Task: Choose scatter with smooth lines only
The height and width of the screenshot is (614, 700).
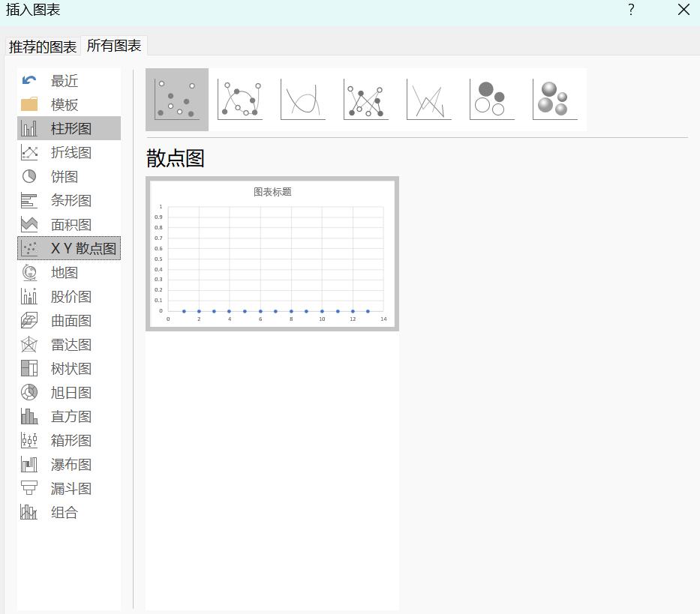Action: [x=303, y=100]
